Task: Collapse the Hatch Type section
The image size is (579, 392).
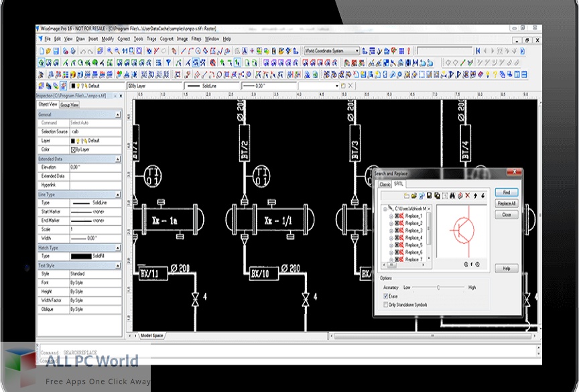Action: click(x=118, y=248)
